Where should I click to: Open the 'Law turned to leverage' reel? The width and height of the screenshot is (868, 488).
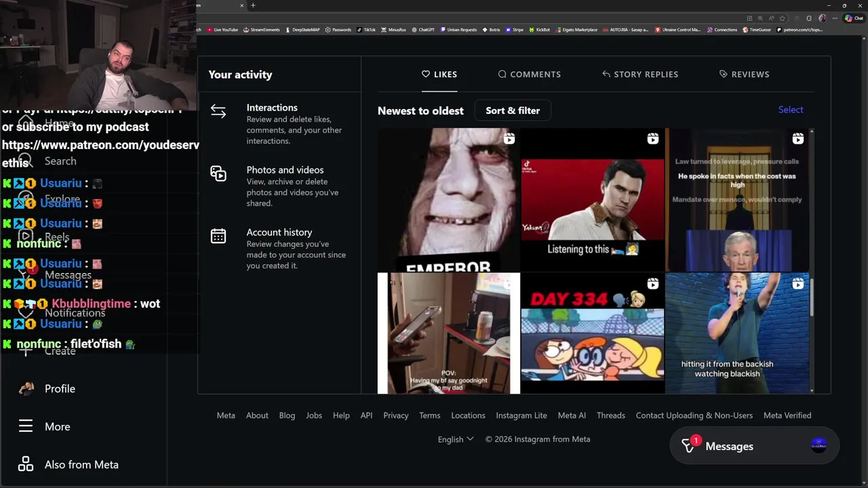[x=737, y=200]
